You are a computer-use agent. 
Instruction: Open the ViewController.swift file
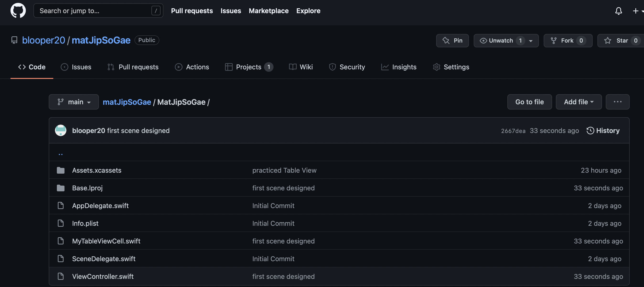pos(103,276)
